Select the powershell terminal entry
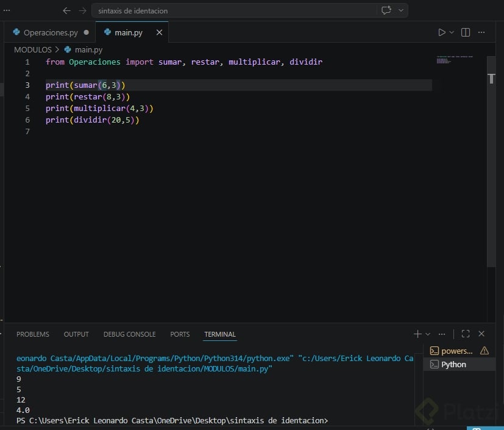 pos(456,351)
